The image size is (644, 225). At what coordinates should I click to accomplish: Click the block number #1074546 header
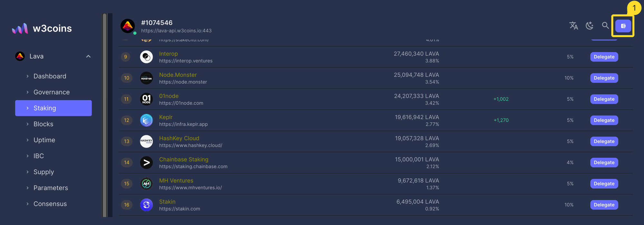(x=157, y=23)
